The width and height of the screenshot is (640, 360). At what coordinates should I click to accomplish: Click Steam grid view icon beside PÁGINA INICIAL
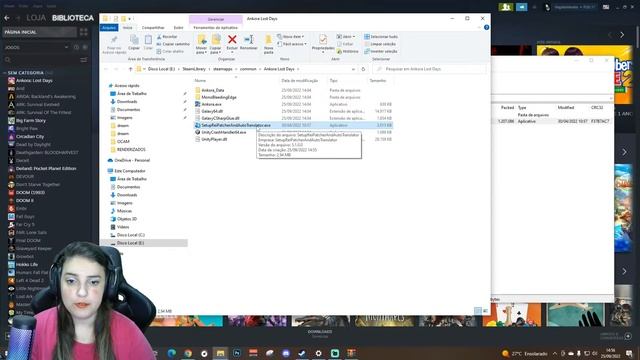coord(84,32)
